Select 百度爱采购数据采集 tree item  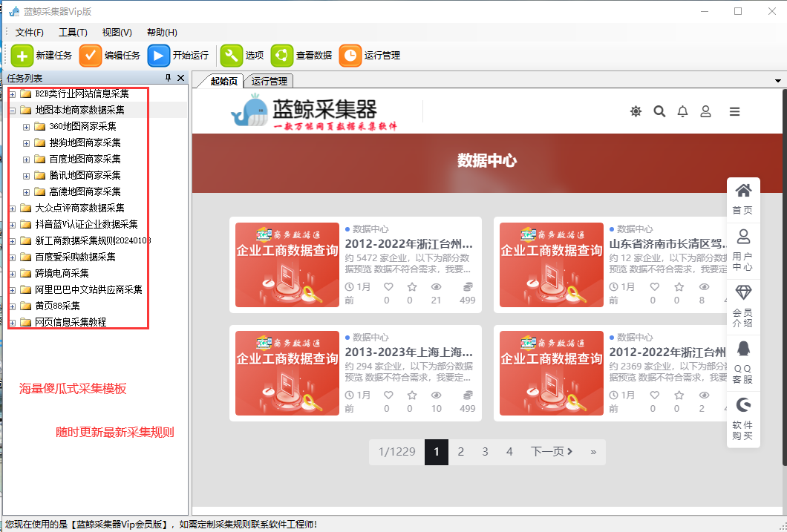(x=75, y=257)
